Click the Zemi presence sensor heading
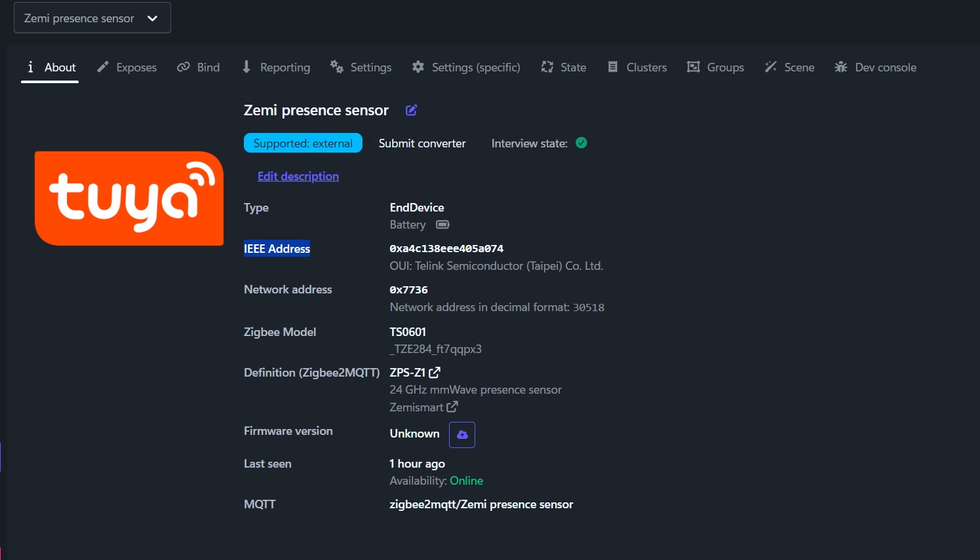 point(316,110)
